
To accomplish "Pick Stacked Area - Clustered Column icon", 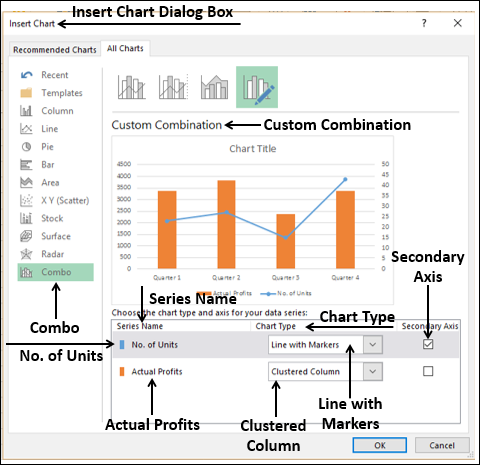I will coord(214,87).
